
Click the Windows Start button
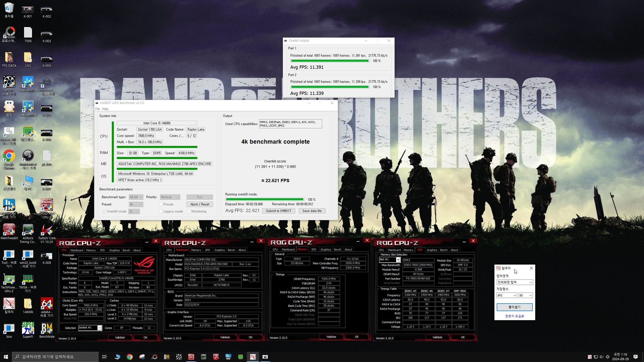point(6,357)
